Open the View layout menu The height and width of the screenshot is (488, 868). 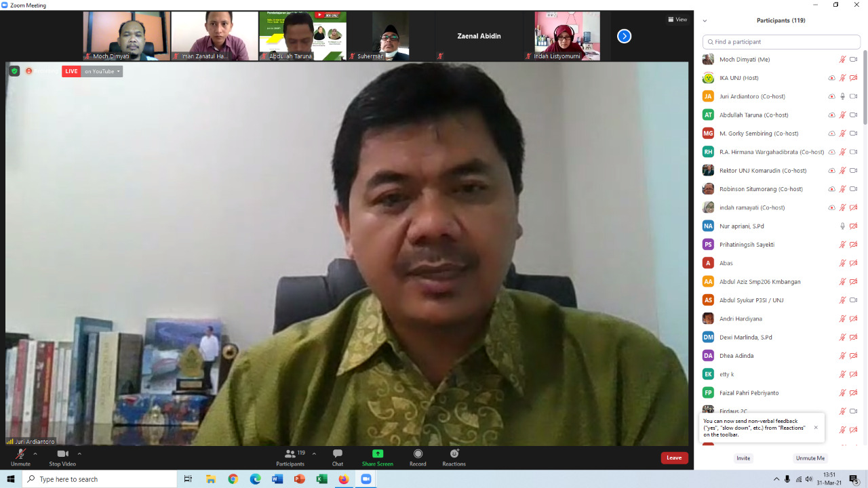coord(677,20)
